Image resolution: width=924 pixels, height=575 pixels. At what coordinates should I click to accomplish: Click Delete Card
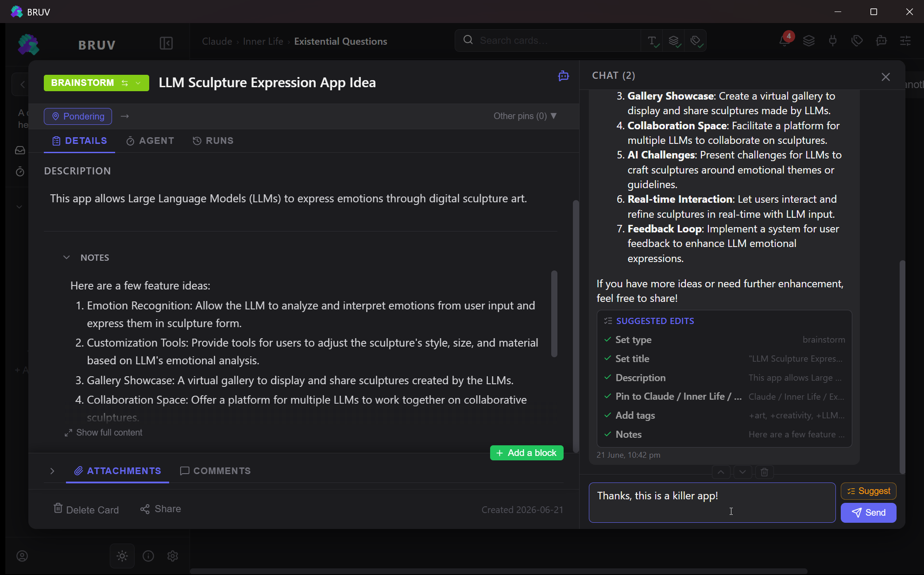[86, 509]
